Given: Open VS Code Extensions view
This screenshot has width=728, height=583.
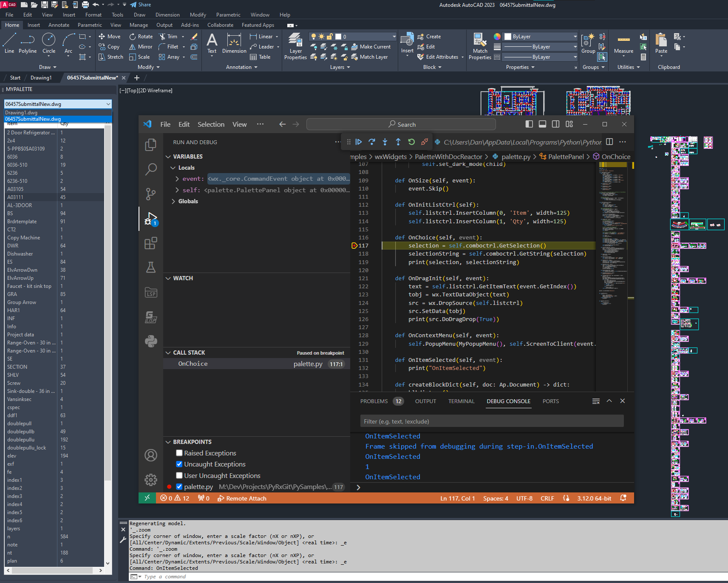Looking at the screenshot, I should [151, 243].
